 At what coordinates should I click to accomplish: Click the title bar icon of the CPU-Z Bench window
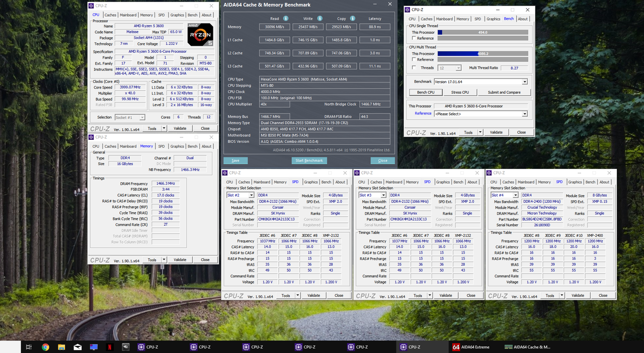(x=408, y=10)
